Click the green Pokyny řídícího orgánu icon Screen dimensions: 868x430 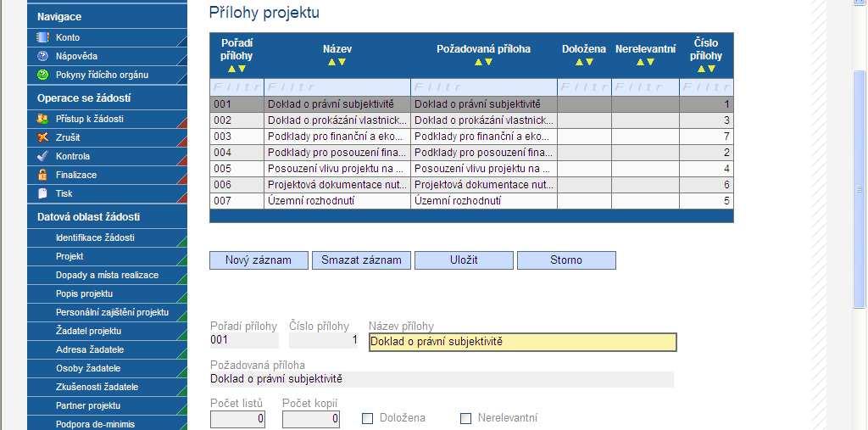42,75
